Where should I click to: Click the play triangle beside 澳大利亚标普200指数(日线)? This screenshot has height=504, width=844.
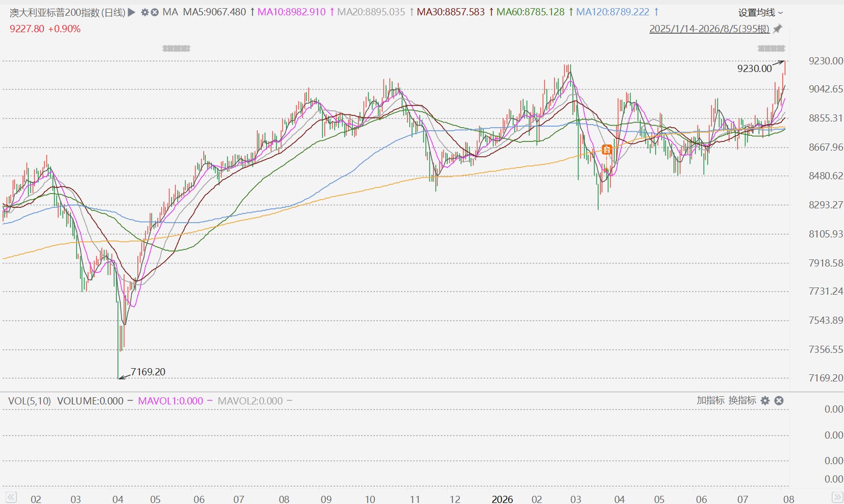132,12
